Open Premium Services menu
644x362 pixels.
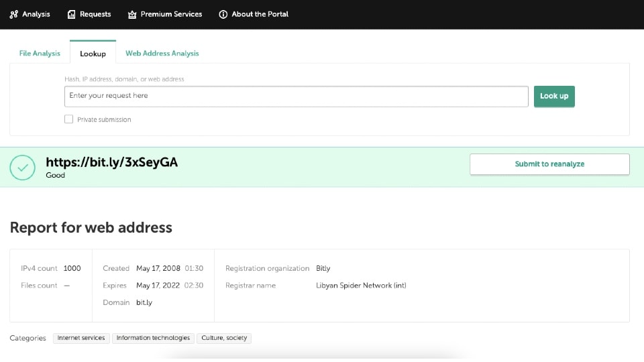171,14
